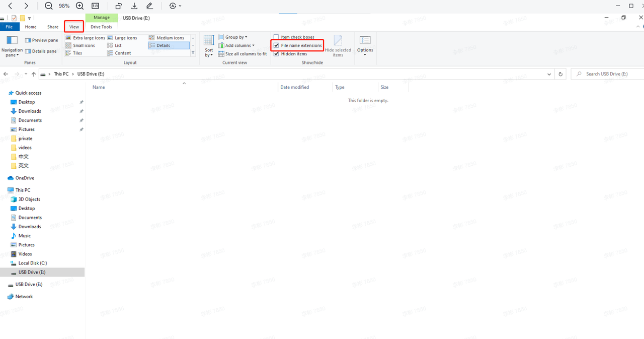Refresh the USB Drive folder view
This screenshot has width=644, height=339.
(x=560, y=74)
